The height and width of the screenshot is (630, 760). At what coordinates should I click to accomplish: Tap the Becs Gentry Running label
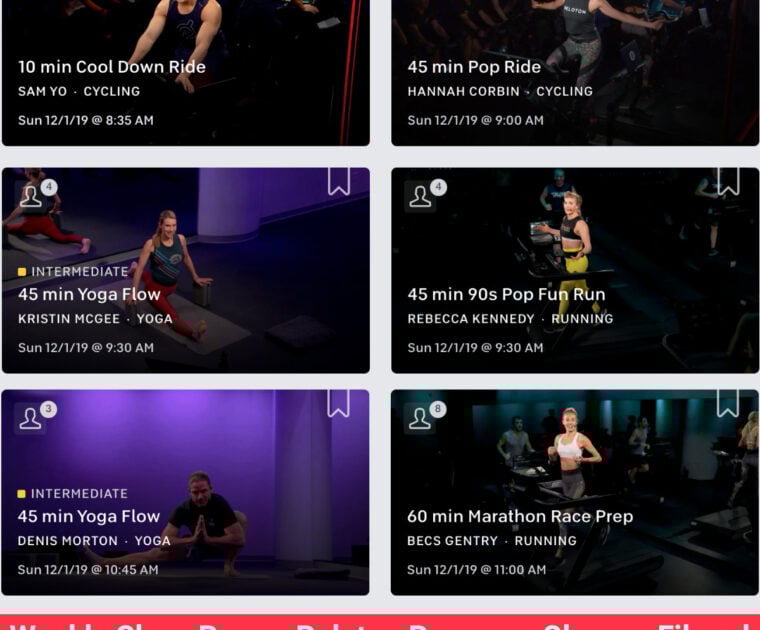coord(492,541)
